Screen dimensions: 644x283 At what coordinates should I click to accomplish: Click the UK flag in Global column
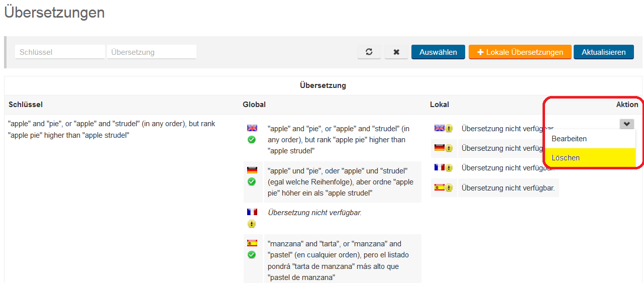point(252,128)
